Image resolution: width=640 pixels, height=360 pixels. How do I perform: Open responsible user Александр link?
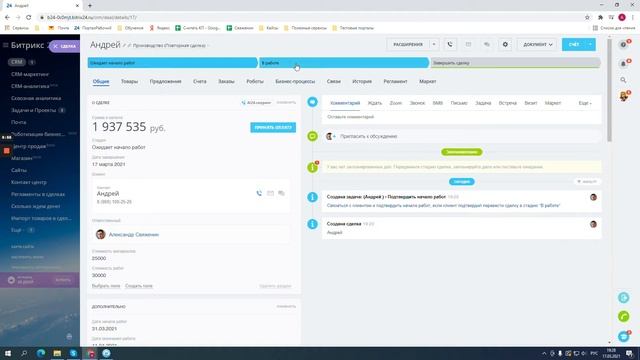133,235
